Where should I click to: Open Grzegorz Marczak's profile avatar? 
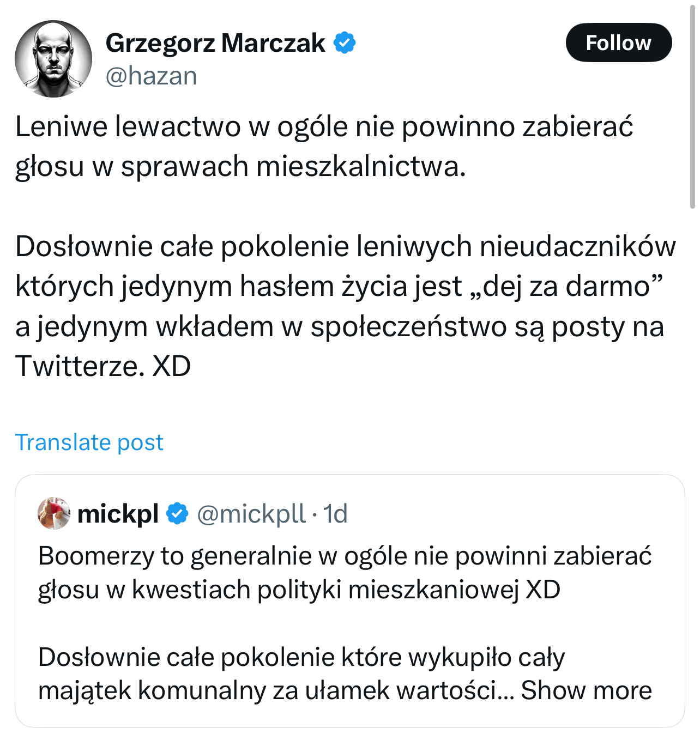pyautogui.click(x=53, y=59)
